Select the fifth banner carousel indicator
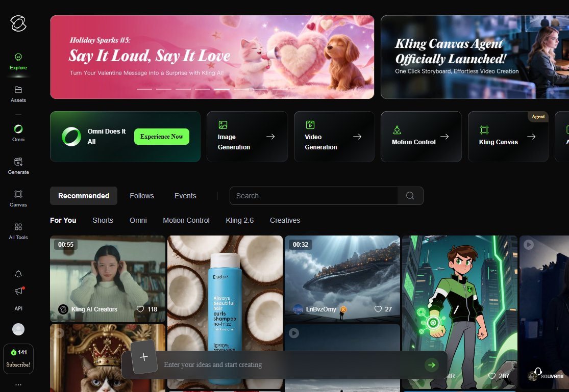Screen dimensions: 569x392 (222, 89)
